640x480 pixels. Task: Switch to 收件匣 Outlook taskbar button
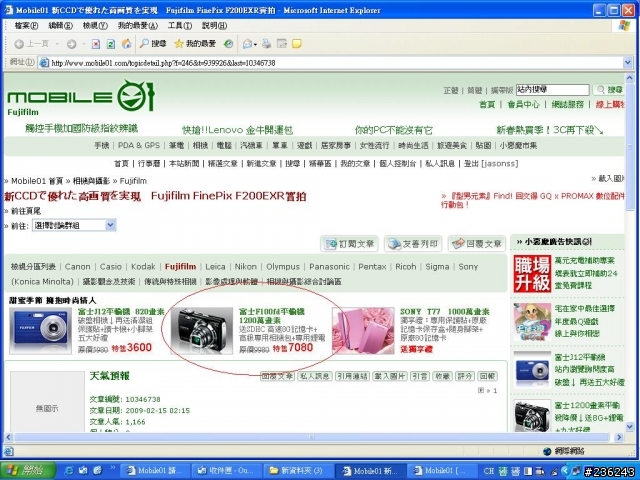coord(226,471)
